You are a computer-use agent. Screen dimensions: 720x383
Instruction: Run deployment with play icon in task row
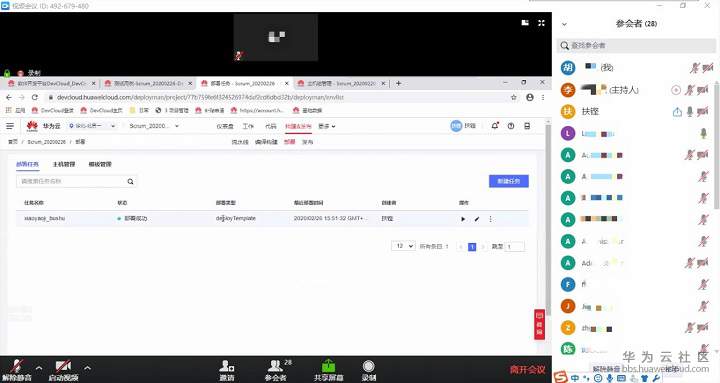[x=463, y=219]
